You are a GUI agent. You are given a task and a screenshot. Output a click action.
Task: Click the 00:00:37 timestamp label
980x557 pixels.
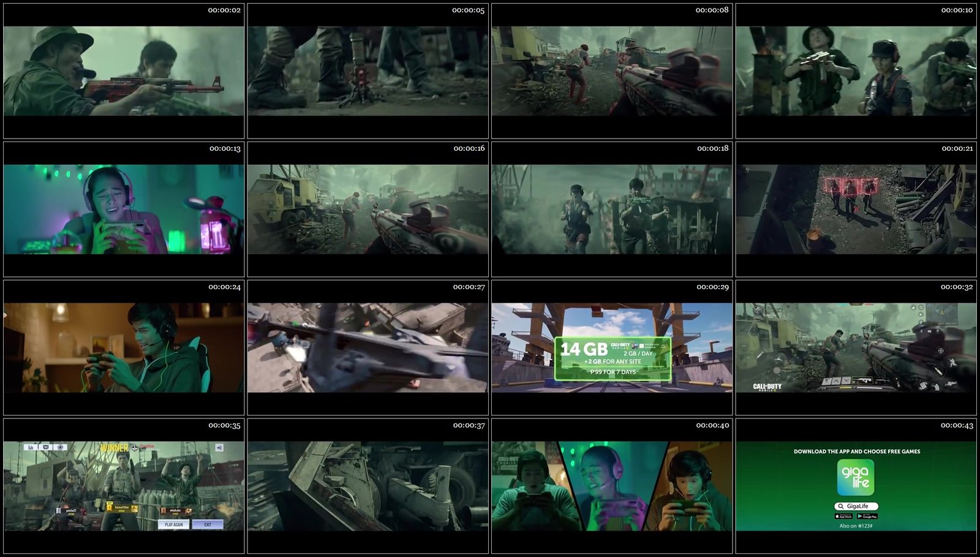click(x=469, y=426)
